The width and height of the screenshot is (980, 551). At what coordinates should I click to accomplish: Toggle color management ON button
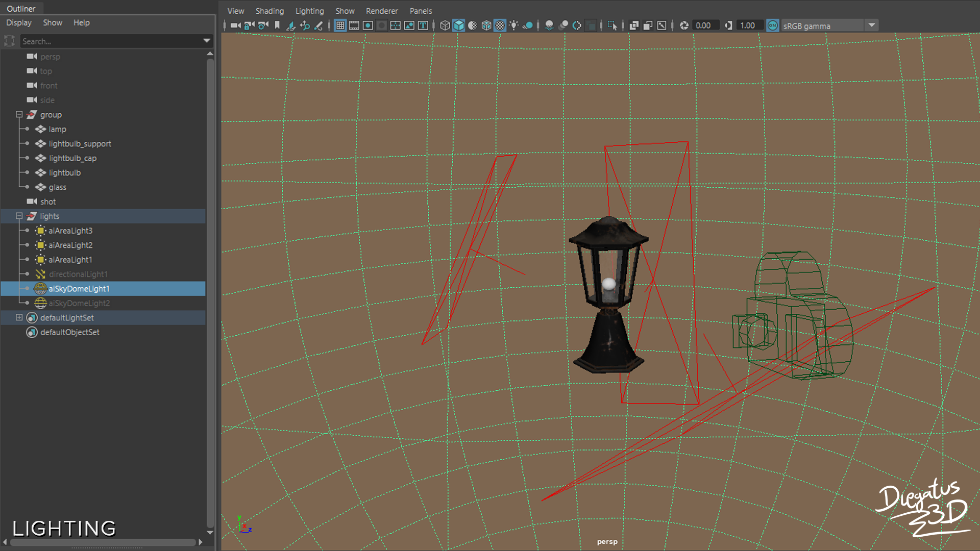tap(773, 26)
